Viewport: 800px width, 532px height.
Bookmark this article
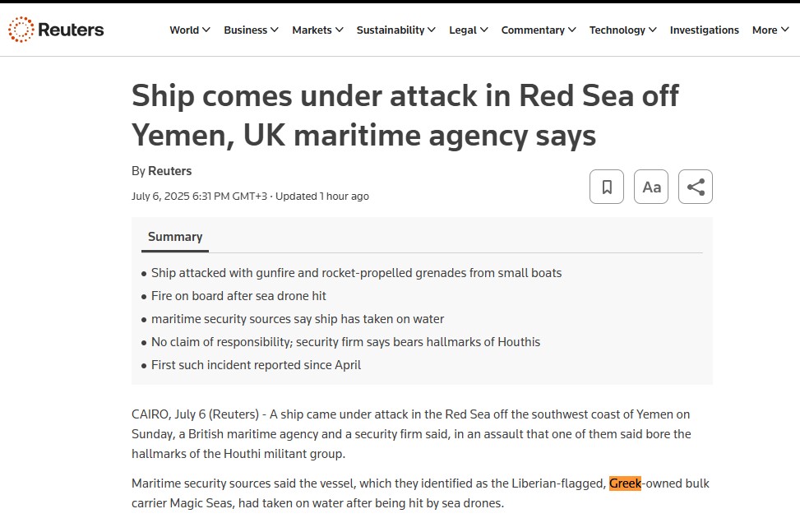[x=607, y=187]
